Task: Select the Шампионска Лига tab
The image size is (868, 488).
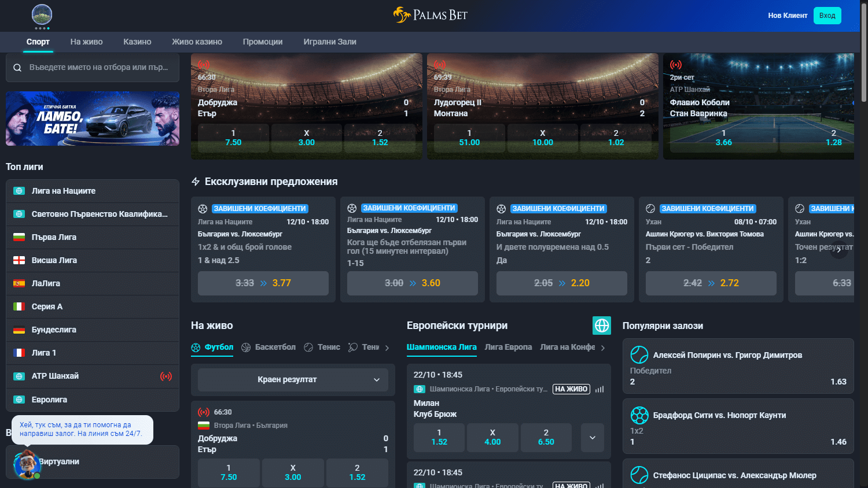Action: (x=442, y=347)
